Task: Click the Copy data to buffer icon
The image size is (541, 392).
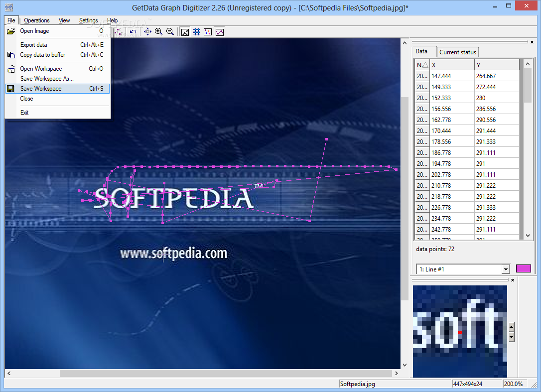Action: 10,55
